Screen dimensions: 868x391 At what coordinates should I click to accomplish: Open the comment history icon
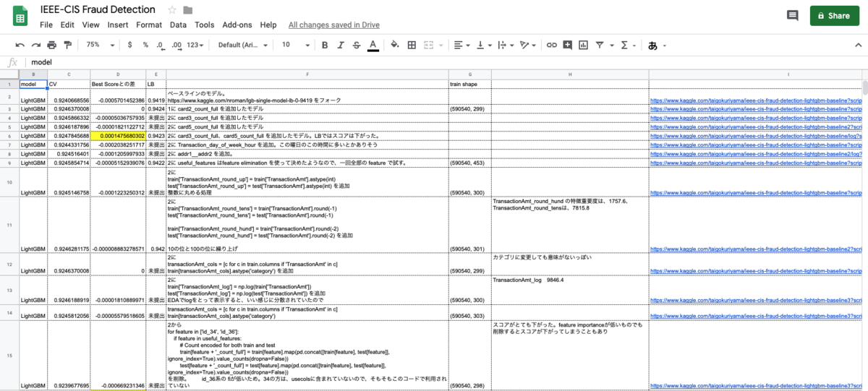click(793, 15)
